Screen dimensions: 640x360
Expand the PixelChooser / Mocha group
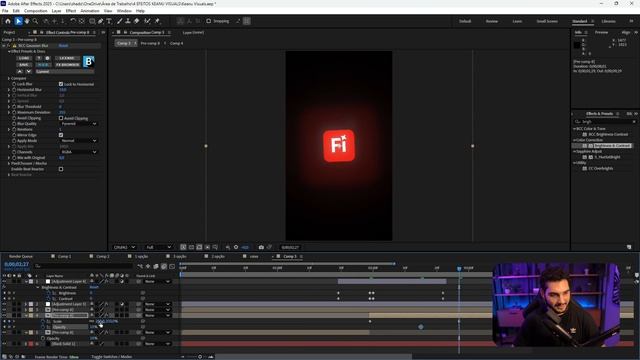9,163
